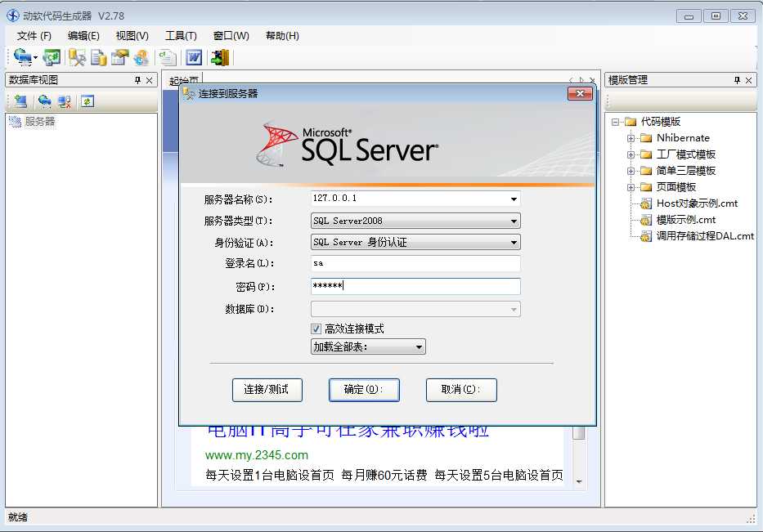This screenshot has height=532, width=763.
Task: Click the Word document export icon
Action: [194, 57]
